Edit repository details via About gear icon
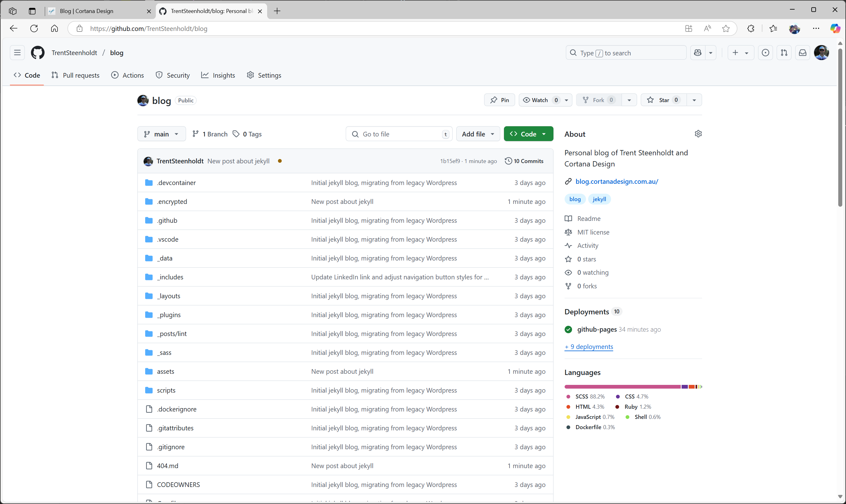 point(698,134)
